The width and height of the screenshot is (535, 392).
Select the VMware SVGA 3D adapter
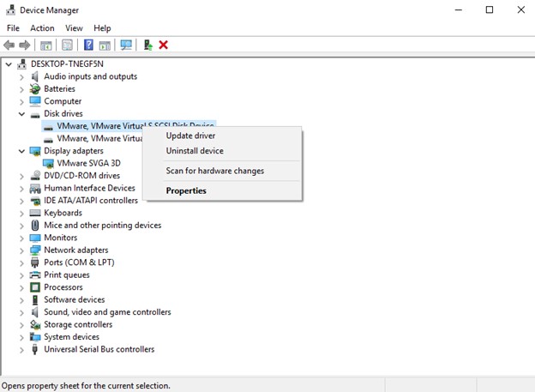point(88,163)
